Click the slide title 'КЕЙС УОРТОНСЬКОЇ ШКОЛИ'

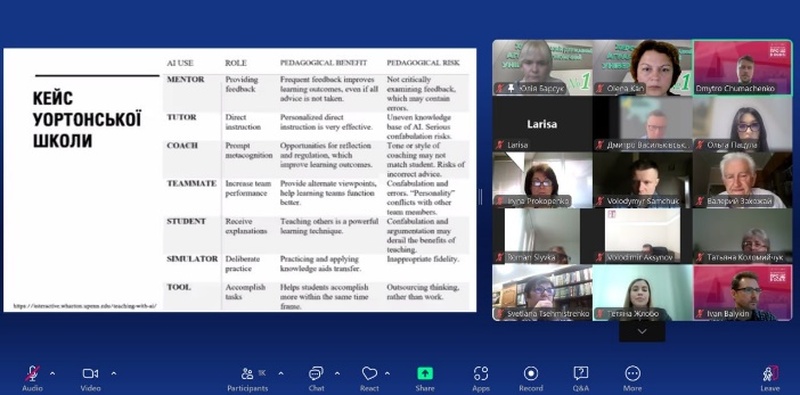pyautogui.click(x=87, y=119)
